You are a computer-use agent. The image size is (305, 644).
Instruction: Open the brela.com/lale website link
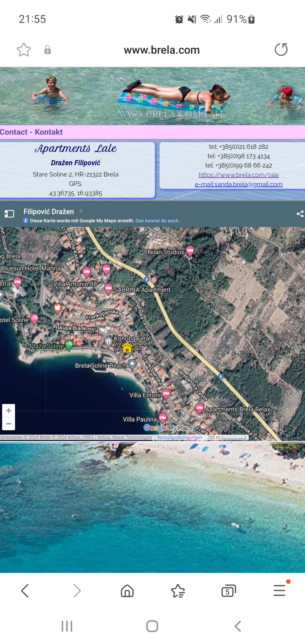[238, 175]
